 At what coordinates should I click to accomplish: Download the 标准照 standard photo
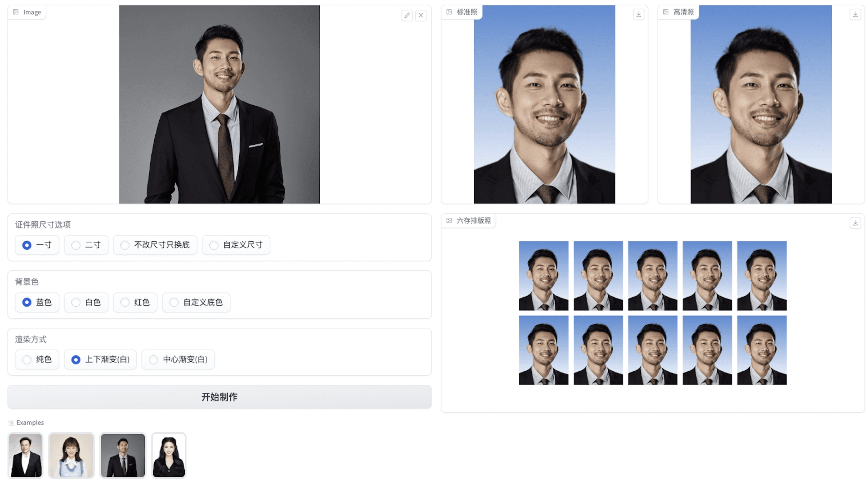(x=638, y=15)
